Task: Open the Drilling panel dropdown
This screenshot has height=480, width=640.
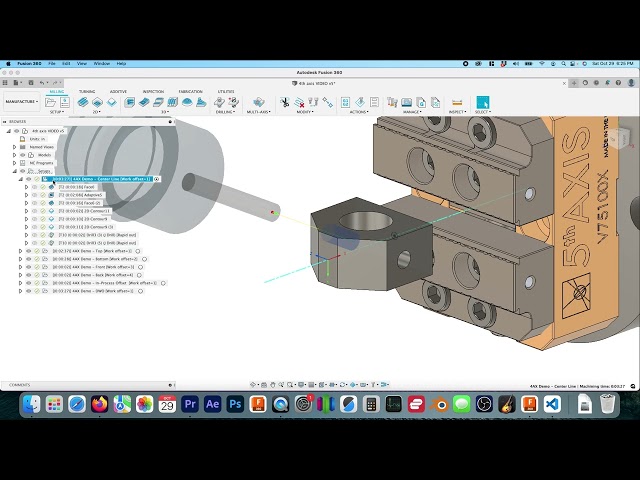Action: [225, 112]
